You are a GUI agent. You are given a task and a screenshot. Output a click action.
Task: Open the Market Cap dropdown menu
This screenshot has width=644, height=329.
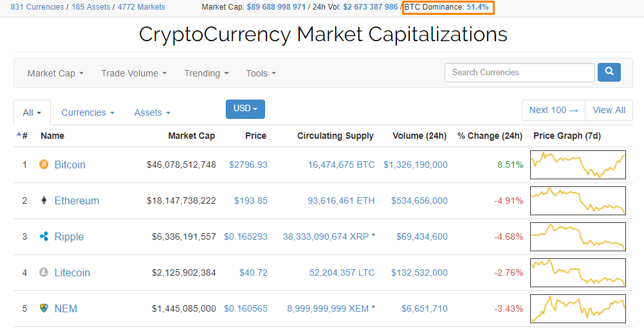point(55,73)
